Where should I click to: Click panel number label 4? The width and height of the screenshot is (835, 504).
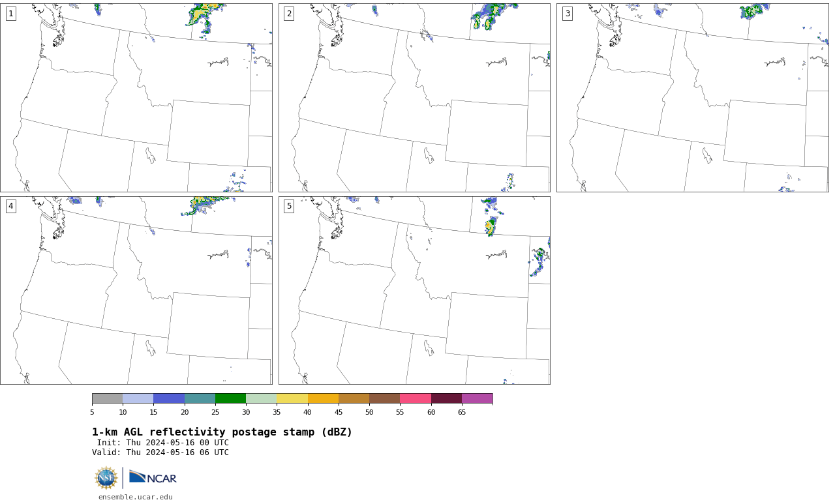[10, 206]
